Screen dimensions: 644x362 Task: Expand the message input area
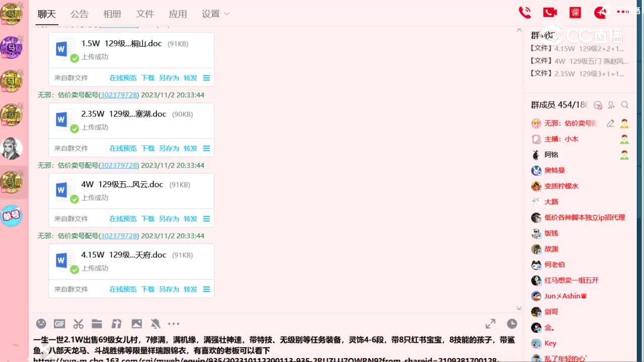pyautogui.click(x=490, y=323)
